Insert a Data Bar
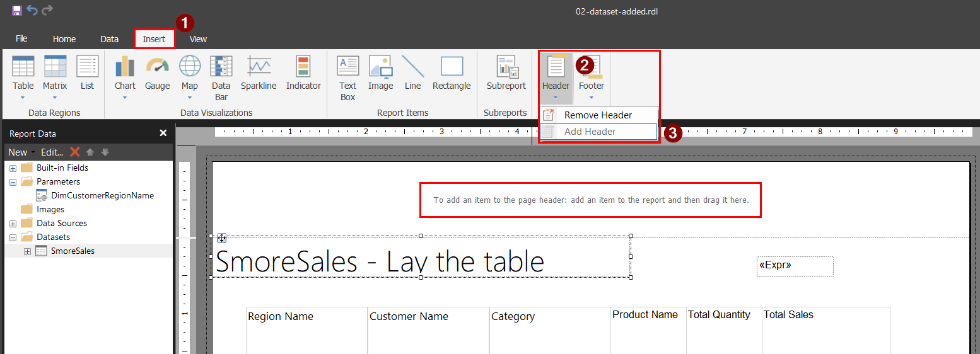The image size is (980, 354). (x=221, y=78)
